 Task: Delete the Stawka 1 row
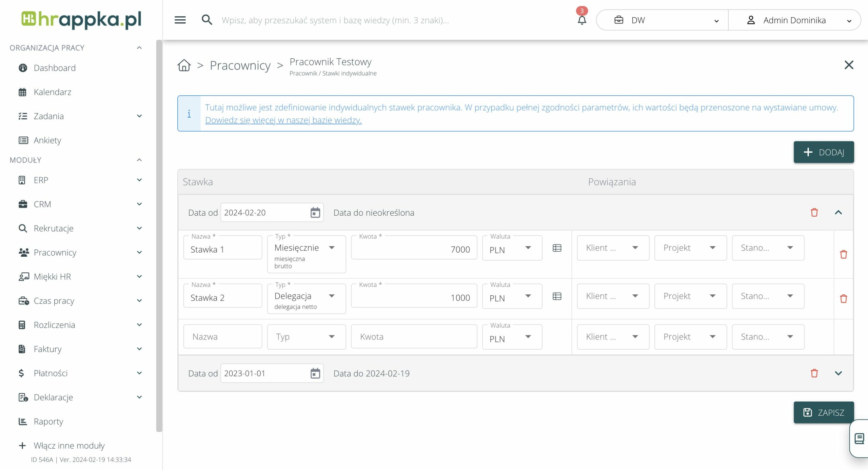tap(843, 254)
